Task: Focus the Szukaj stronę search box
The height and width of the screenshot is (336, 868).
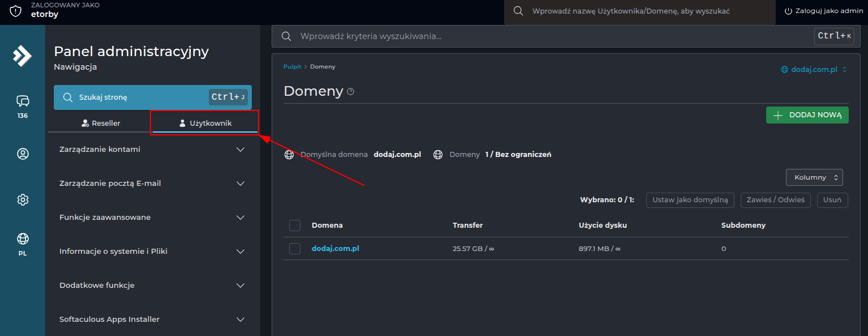Action: click(153, 97)
